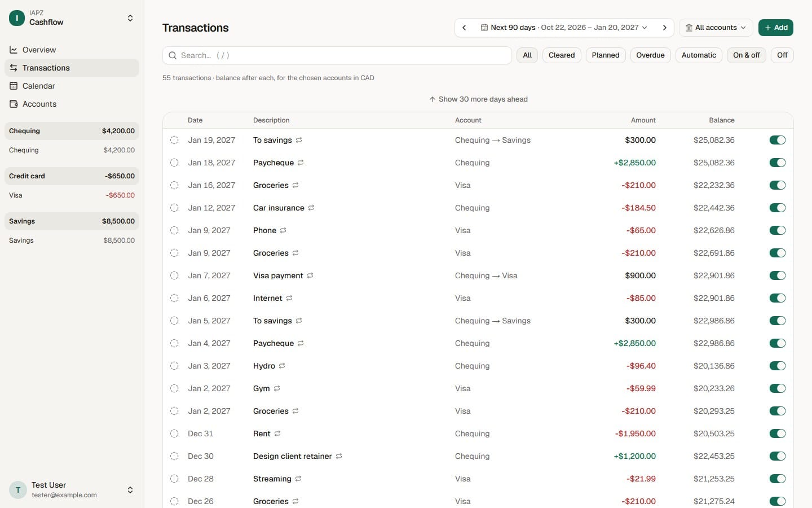Filter by Overdue transactions
The width and height of the screenshot is (812, 508).
point(650,55)
